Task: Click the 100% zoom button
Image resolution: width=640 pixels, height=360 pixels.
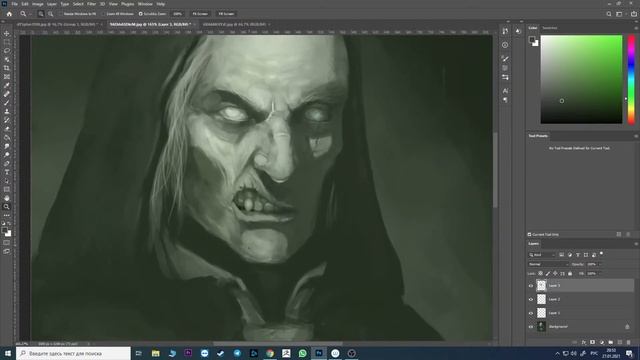Action: click(178, 14)
